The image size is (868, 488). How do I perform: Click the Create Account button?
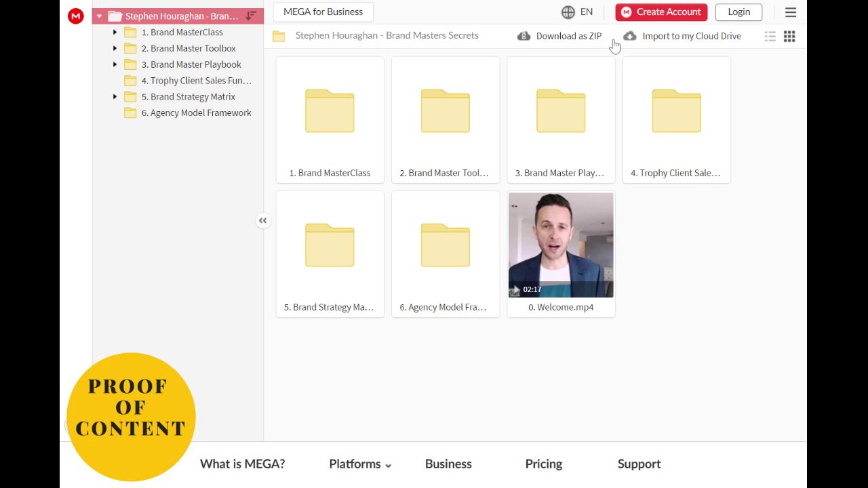point(661,12)
